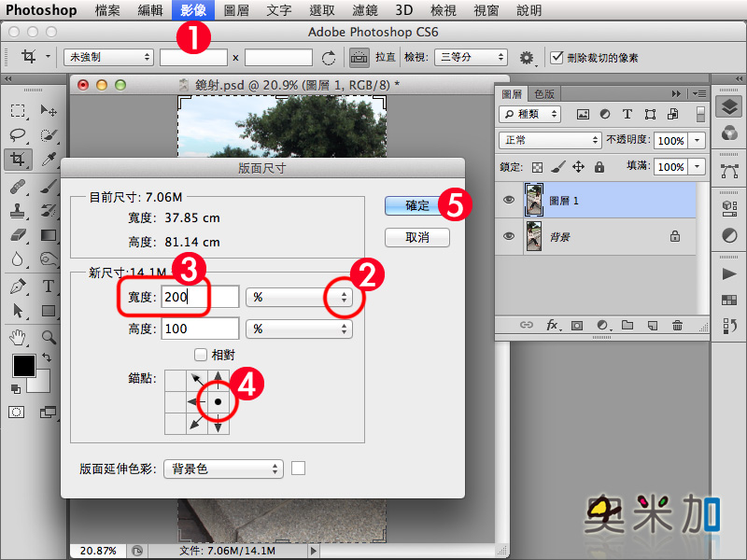
Task: Select the Quick Selection tool
Action: click(x=49, y=135)
